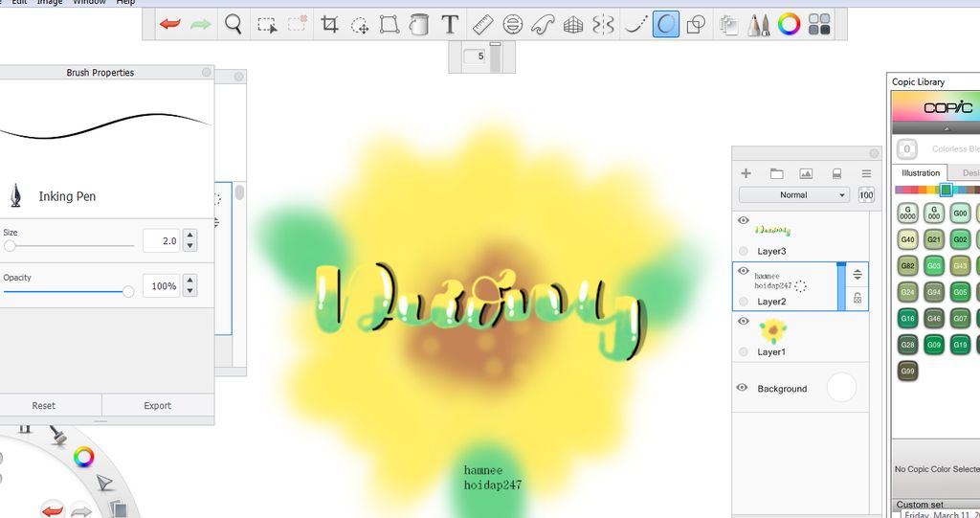Click the layer opacity 100 box
Viewport: 980px width, 518px height.
tap(866, 194)
